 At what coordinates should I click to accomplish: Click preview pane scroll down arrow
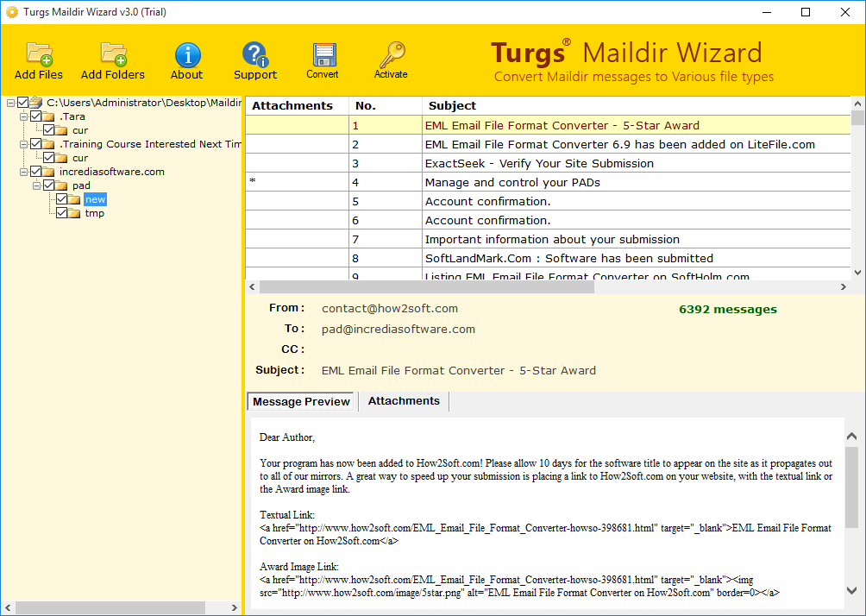851,591
